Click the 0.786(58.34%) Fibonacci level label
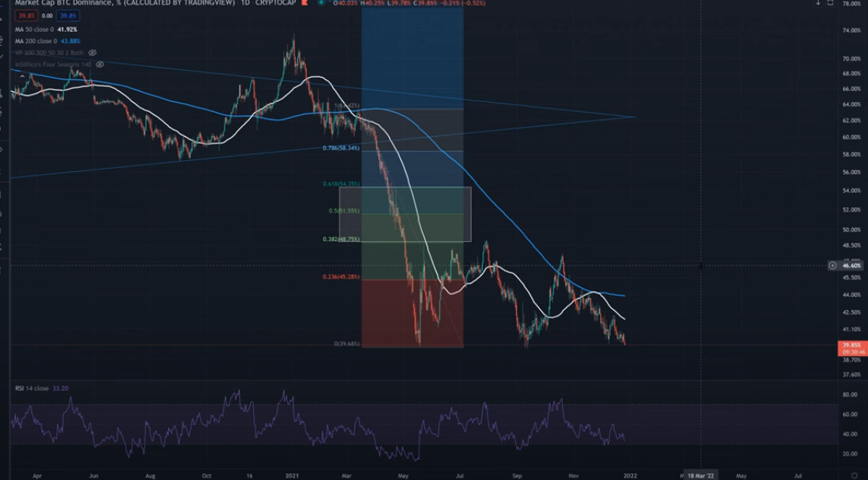 point(341,149)
